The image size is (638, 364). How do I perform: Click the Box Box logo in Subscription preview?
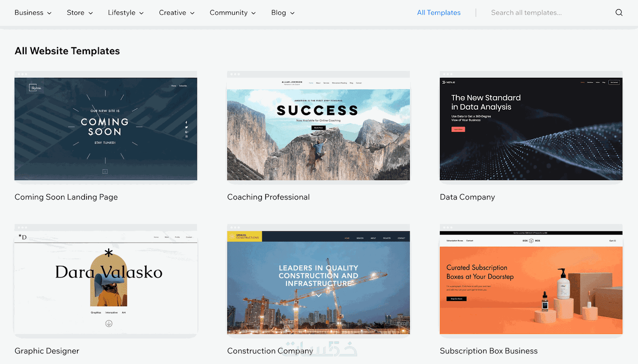[x=531, y=241]
